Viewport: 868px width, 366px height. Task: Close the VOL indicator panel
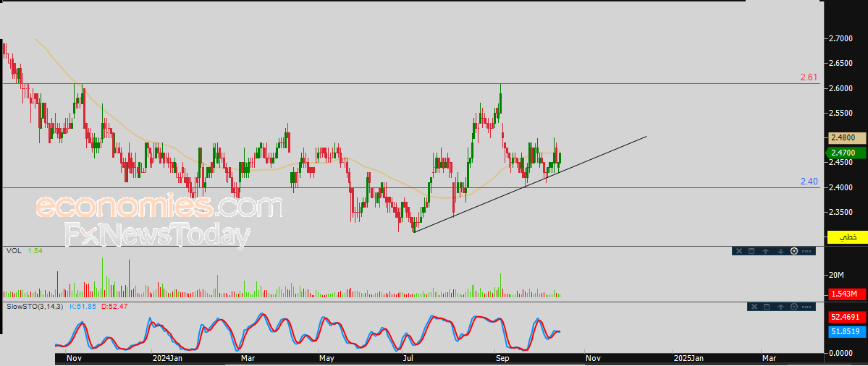738,251
